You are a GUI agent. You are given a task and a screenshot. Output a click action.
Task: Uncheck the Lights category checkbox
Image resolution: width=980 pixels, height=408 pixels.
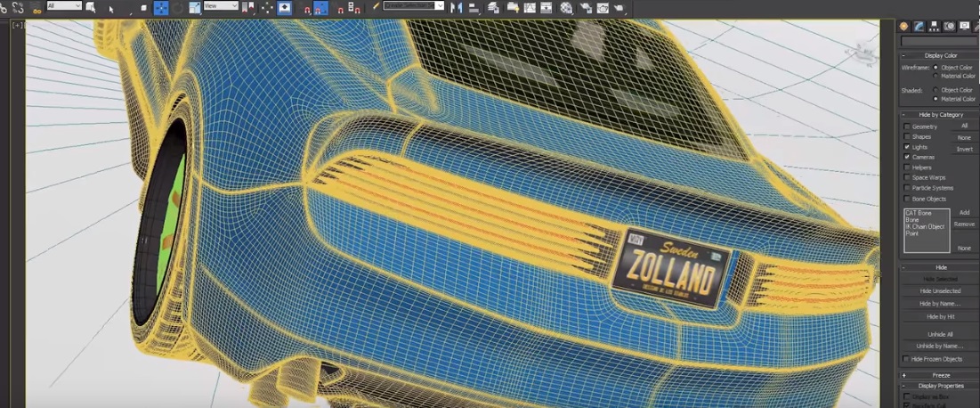907,147
